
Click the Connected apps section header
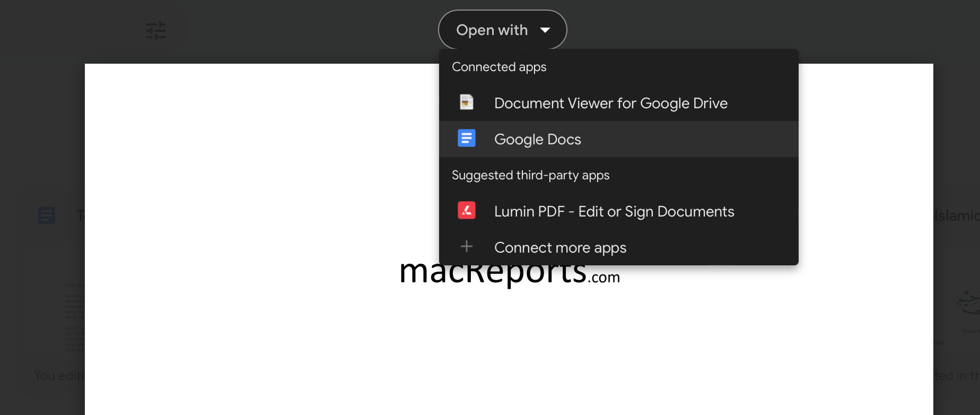pyautogui.click(x=499, y=67)
